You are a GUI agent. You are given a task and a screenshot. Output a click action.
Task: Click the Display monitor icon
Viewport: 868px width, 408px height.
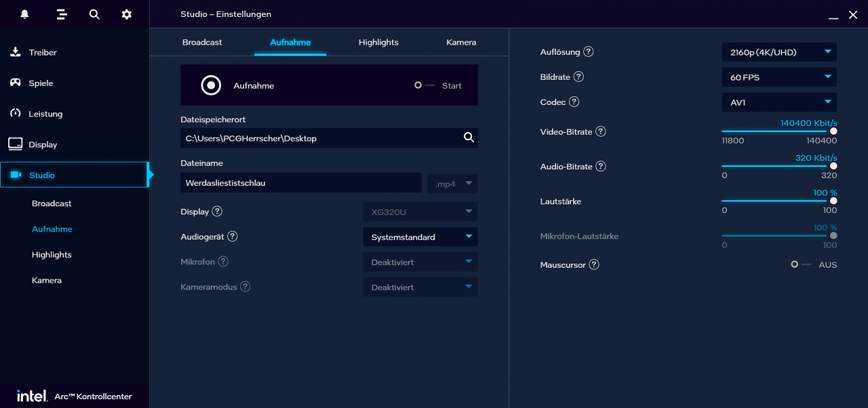click(x=15, y=144)
